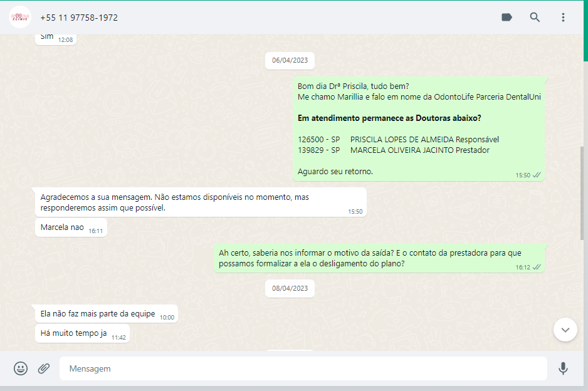This screenshot has height=391, width=588.
Task: Click the 06/04/2023 date chip
Action: [290, 61]
